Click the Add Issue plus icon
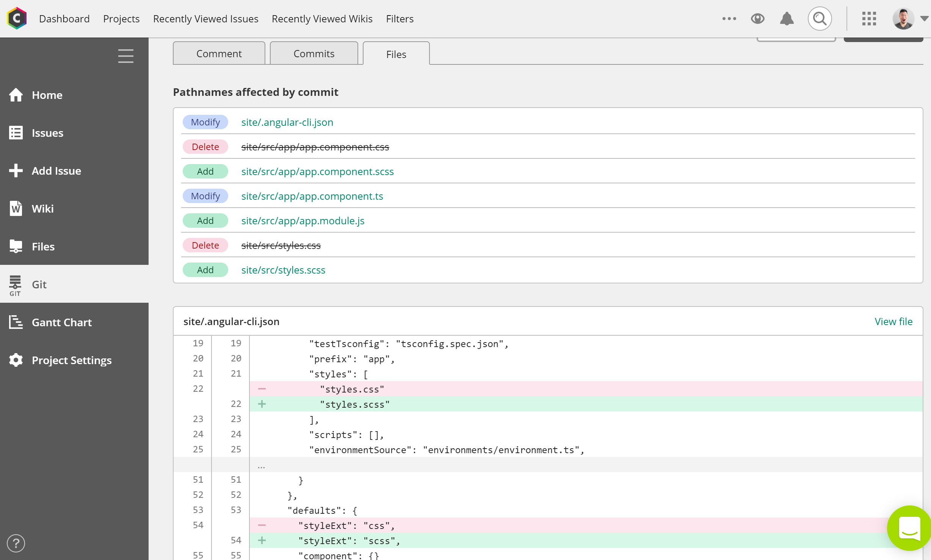Viewport: 931px width, 560px height. [x=16, y=171]
